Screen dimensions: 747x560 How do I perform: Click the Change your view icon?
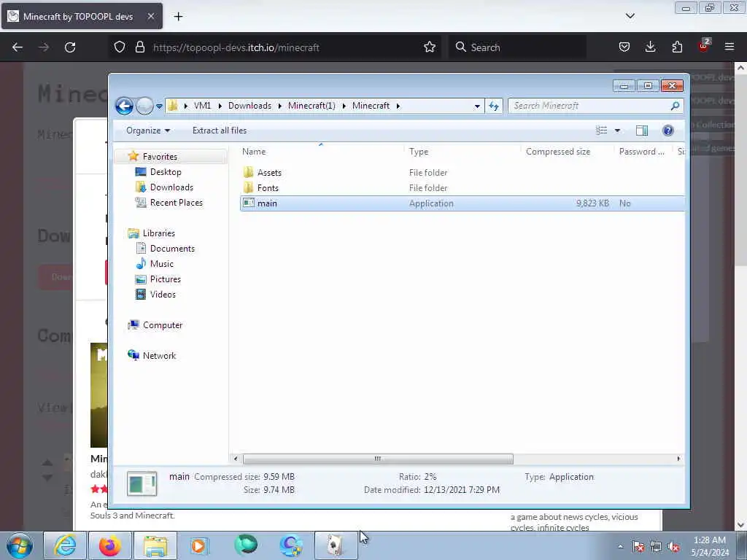click(602, 131)
